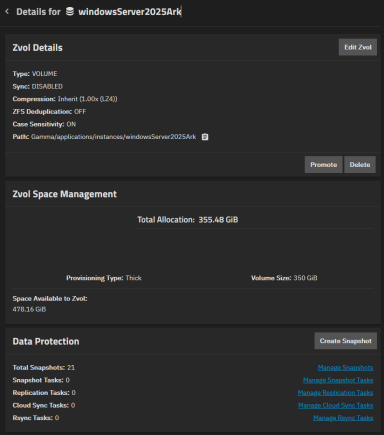Click the windowsServer2025Ark title text
Image resolution: width=384 pixels, height=435 pixels.
pos(130,12)
